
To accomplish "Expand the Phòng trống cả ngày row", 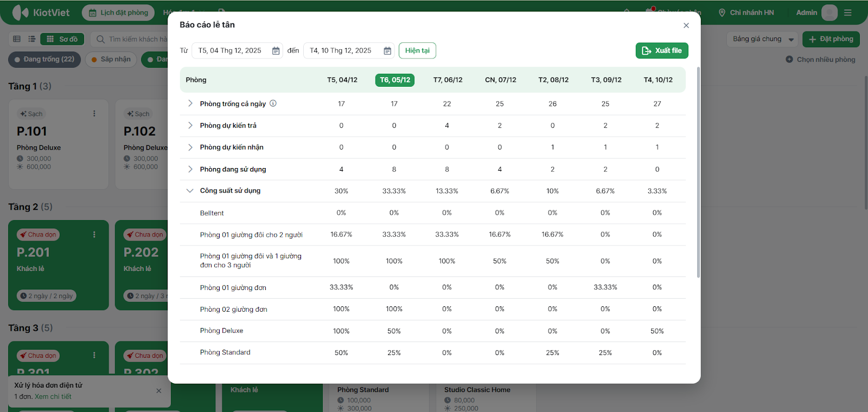I will pos(190,104).
